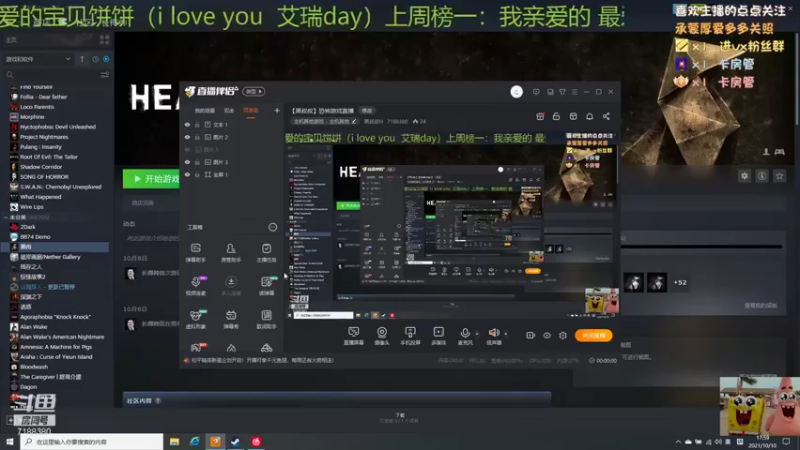Open streaming settings gear icon
Viewport: 800px width, 450px height.
(563, 335)
